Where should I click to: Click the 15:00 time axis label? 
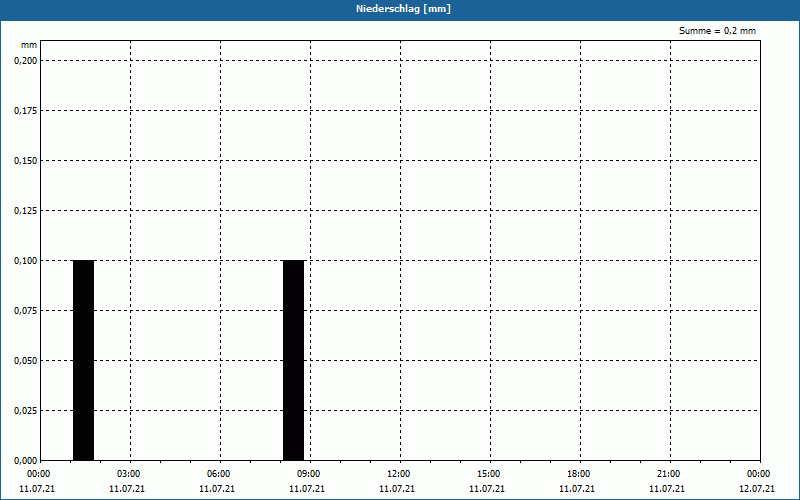coord(489,474)
